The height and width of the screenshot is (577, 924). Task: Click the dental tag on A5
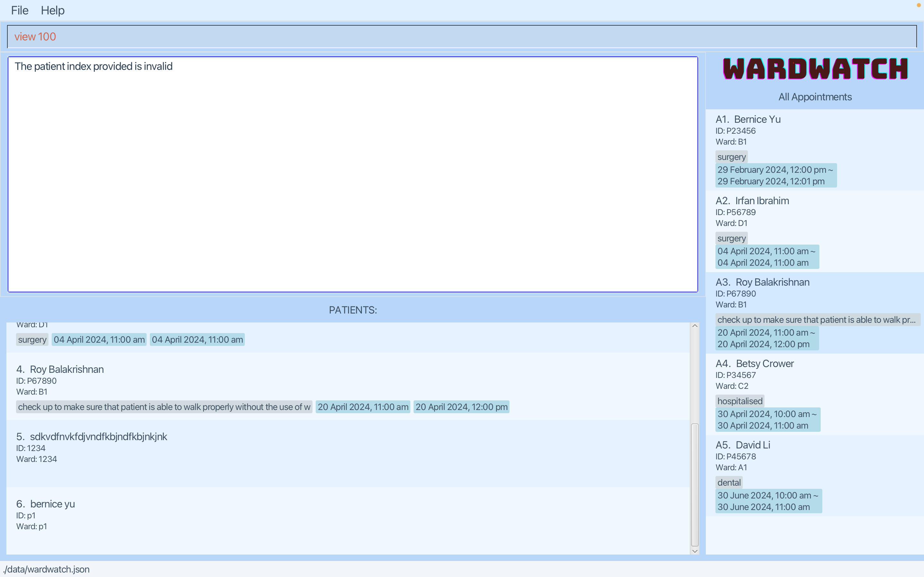[729, 482]
